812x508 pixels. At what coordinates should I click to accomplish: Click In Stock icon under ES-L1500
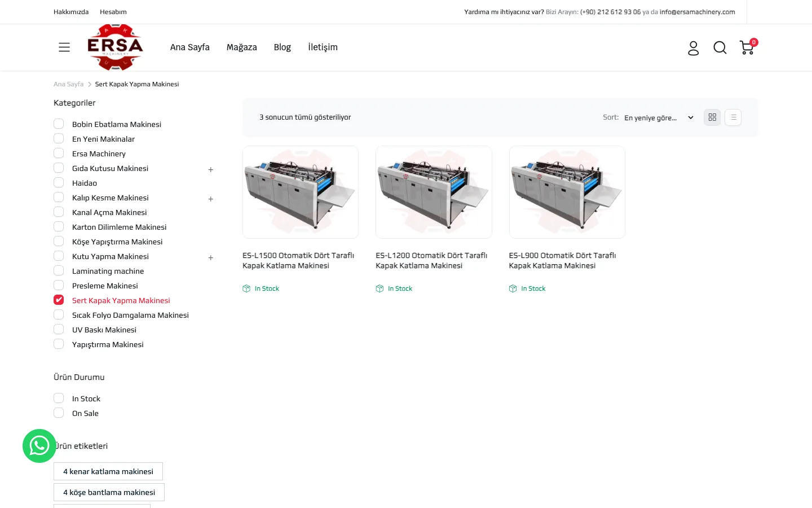[246, 288]
